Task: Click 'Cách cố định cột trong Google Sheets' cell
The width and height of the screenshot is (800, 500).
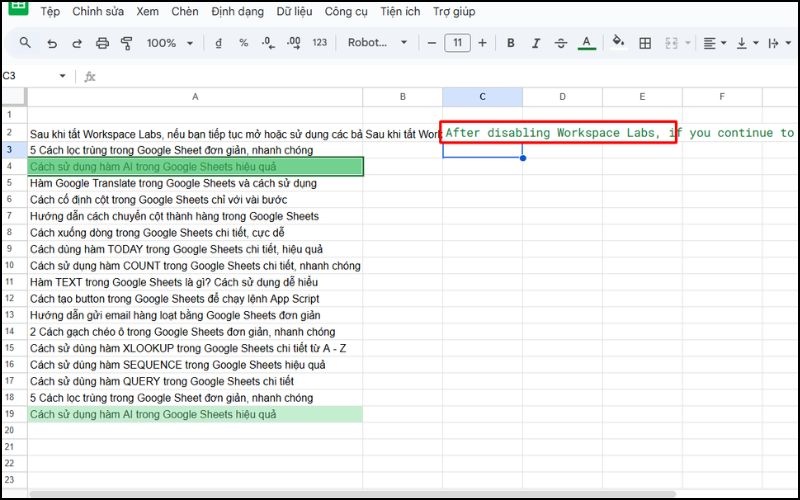Action: (x=195, y=199)
